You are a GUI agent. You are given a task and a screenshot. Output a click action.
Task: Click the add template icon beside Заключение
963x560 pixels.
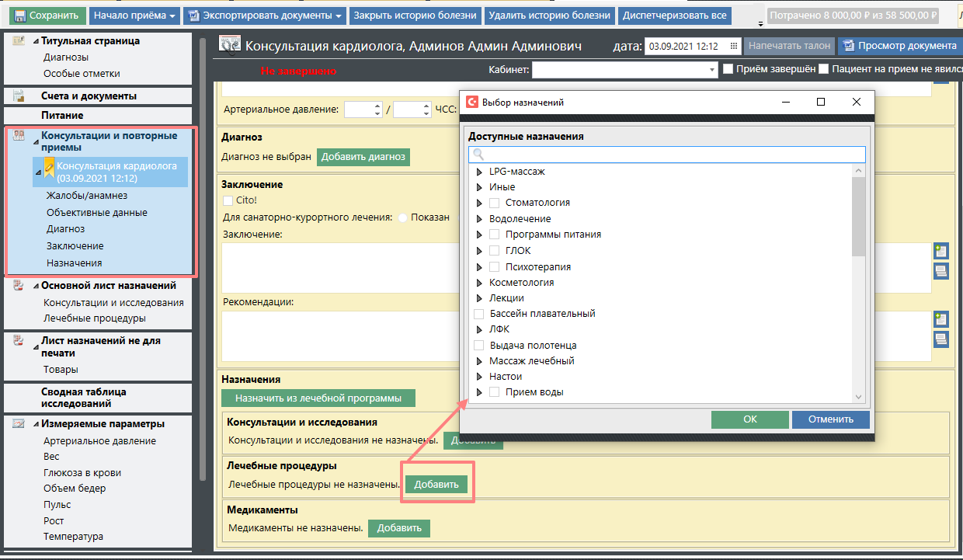pos(941,251)
